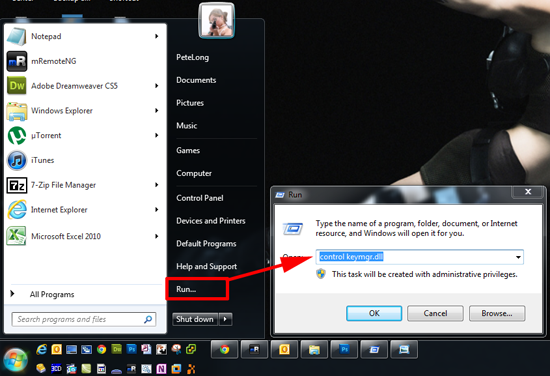Click OK in the Run dialog

click(x=374, y=313)
